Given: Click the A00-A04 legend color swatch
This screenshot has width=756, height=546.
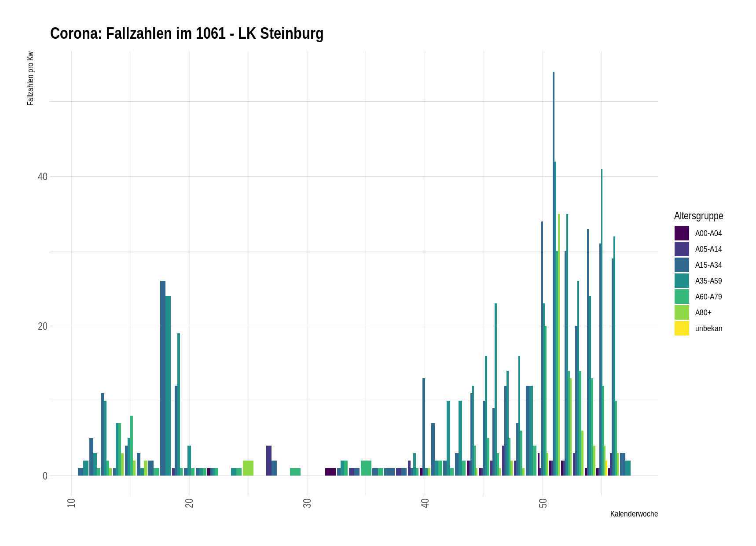Looking at the screenshot, I should 682,233.
